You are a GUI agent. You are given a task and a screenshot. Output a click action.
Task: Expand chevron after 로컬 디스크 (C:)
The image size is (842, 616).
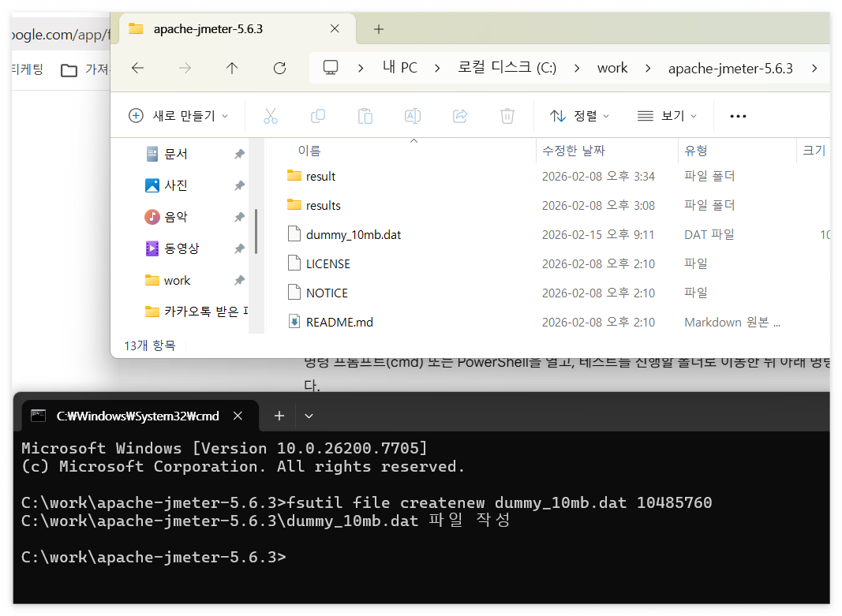[577, 68]
